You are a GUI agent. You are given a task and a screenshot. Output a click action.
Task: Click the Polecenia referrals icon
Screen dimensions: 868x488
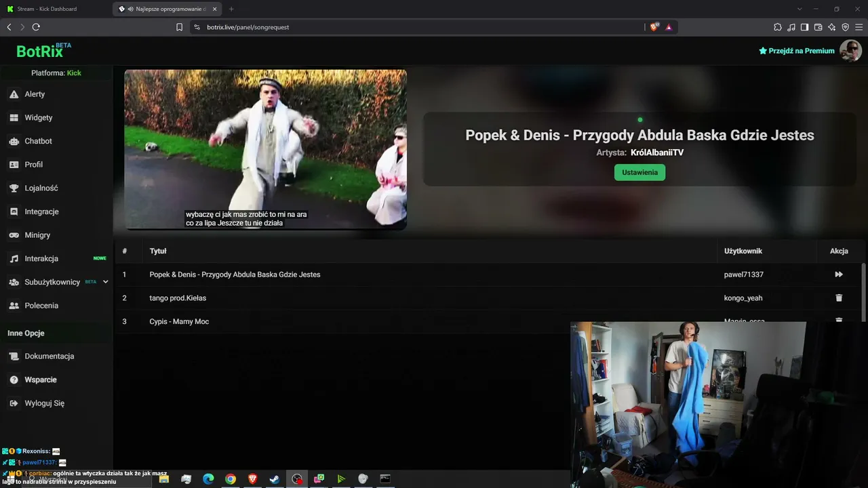tap(14, 306)
